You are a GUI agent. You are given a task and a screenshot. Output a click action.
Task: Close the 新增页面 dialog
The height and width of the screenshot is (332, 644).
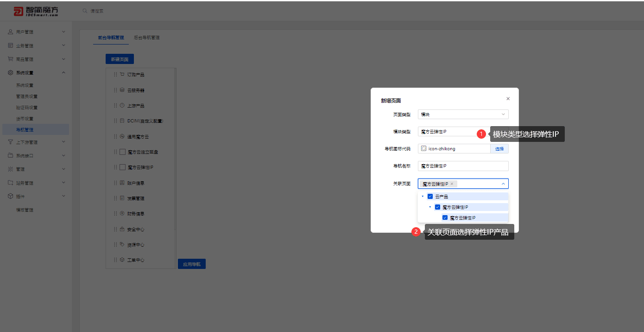click(508, 99)
